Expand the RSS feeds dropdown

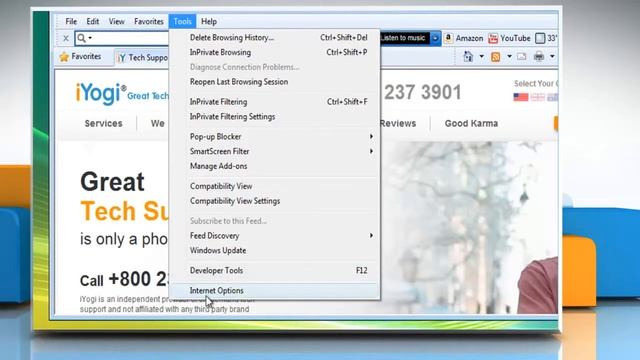click(x=509, y=56)
